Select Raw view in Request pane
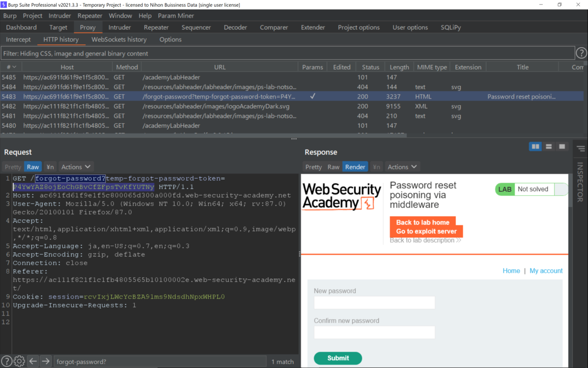 coord(33,167)
